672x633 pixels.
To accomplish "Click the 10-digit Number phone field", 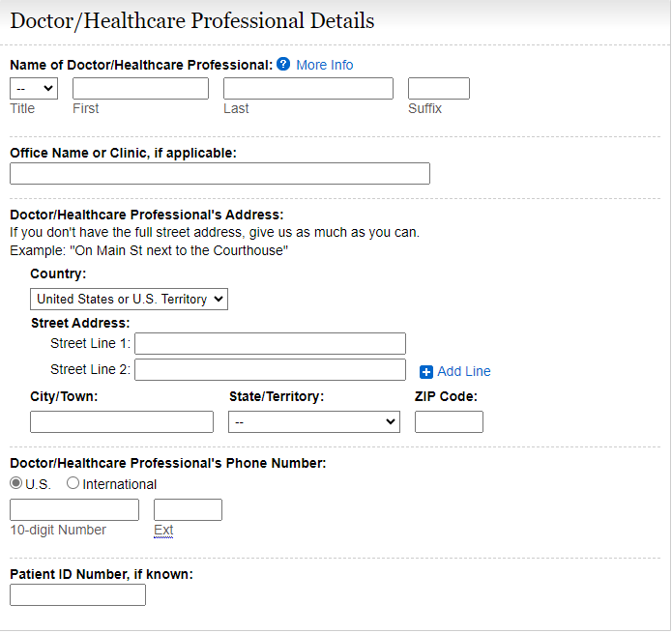I will (74, 510).
